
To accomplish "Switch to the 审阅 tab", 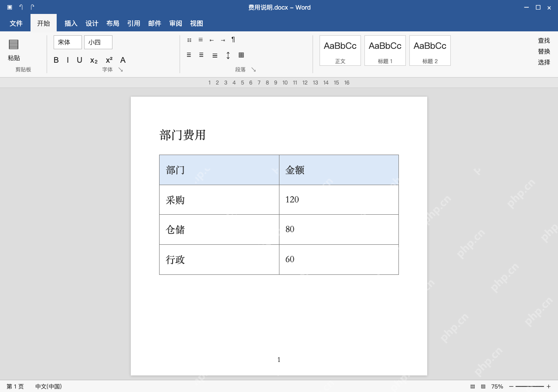I will pos(176,24).
